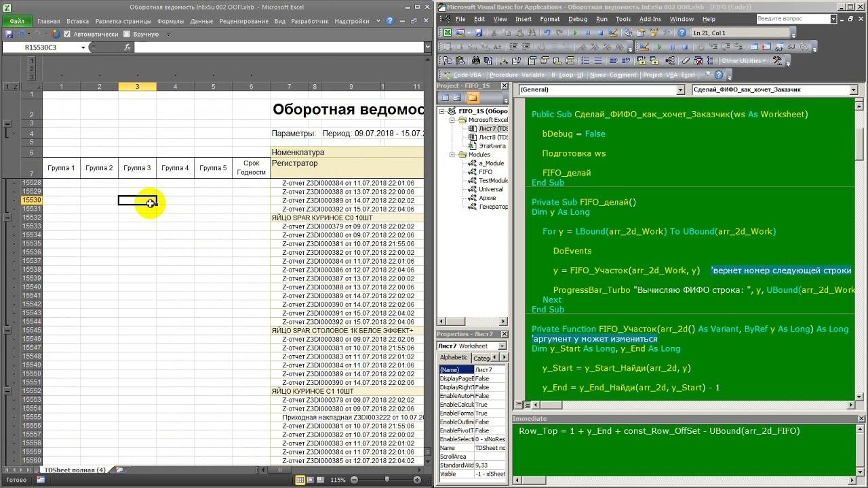Image resolution: width=868 pixels, height=488 pixels.
Task: Open the (General) object dropdown
Action: 680,89
